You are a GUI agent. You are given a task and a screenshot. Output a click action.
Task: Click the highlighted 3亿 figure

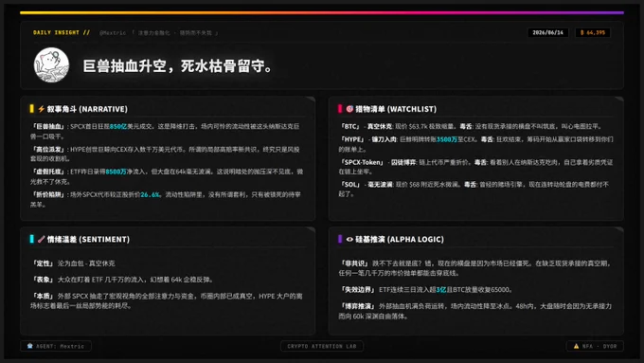[x=441, y=289]
